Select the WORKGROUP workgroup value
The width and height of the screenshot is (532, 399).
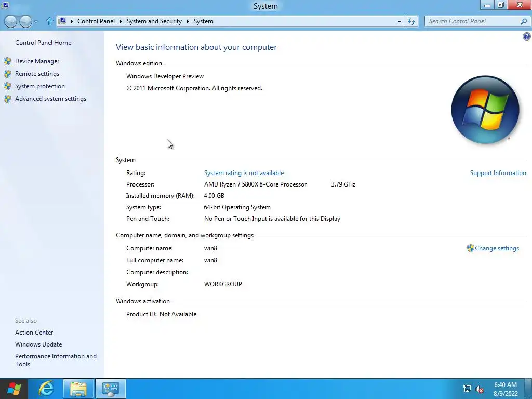coord(223,284)
